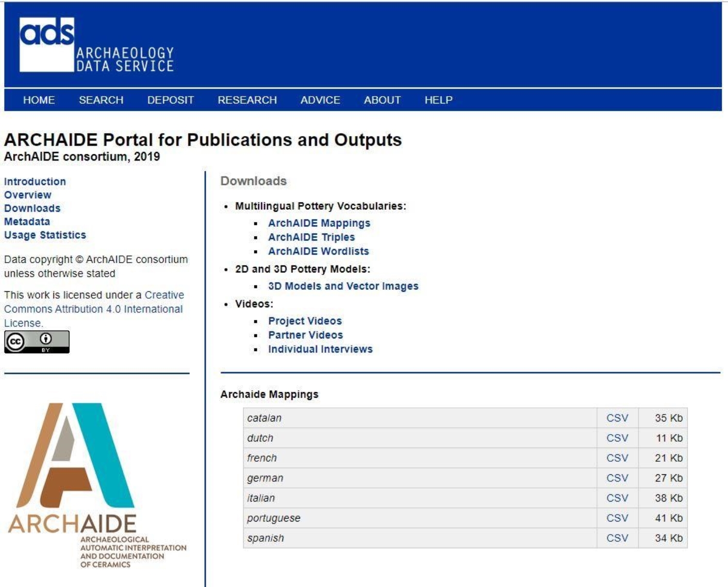This screenshot has width=728, height=587.
Task: Click the 'french' table row label
Action: coord(262,458)
